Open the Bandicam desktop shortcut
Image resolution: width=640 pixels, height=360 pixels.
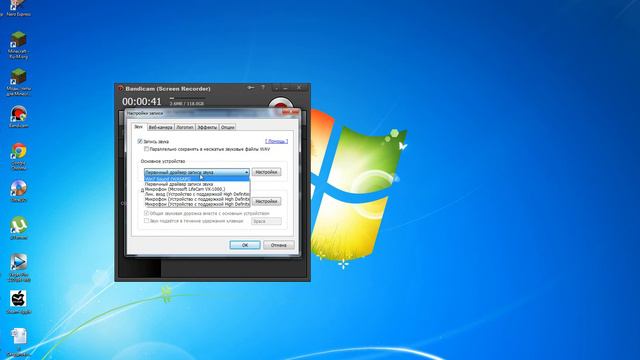click(19, 117)
